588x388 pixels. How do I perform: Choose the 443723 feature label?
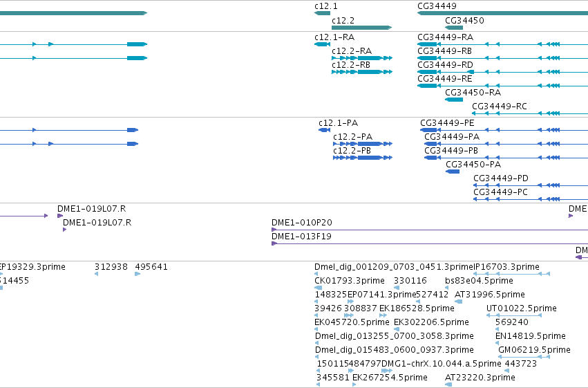pyautogui.click(x=520, y=364)
